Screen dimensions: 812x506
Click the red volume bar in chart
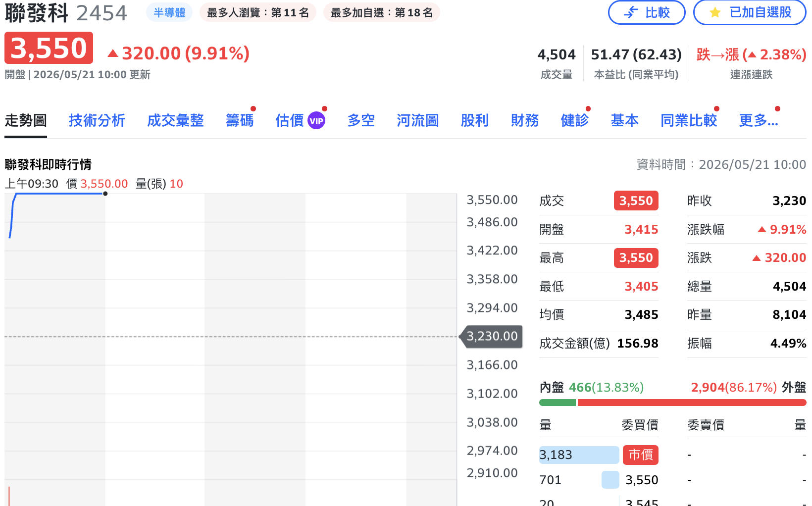coord(9,496)
